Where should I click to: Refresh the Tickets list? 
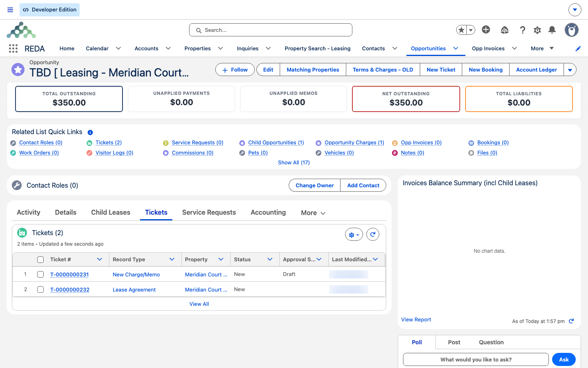[373, 234]
